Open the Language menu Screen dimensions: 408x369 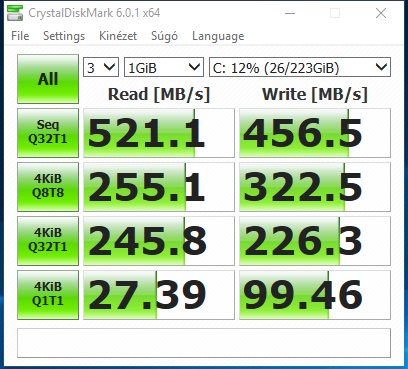[x=218, y=36]
